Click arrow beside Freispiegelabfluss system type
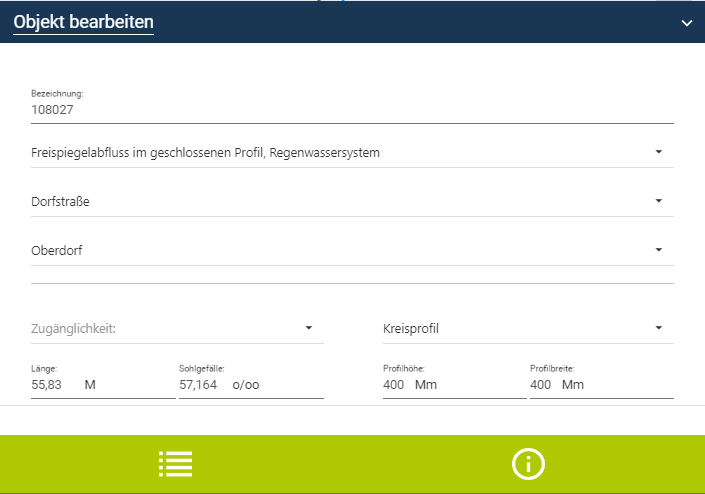 659,152
